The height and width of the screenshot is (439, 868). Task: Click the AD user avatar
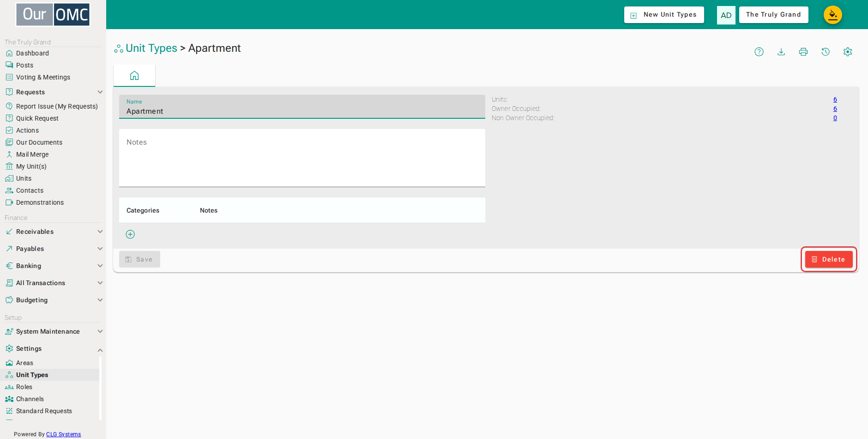pos(726,15)
